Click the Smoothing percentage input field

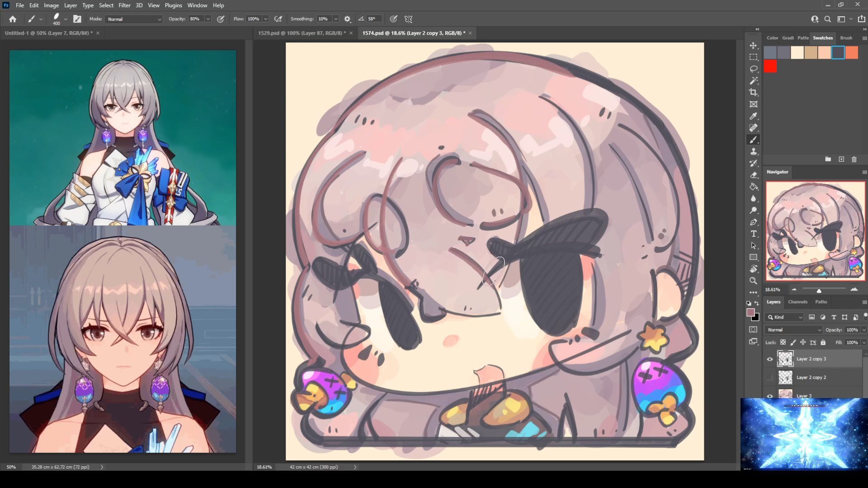pos(324,19)
